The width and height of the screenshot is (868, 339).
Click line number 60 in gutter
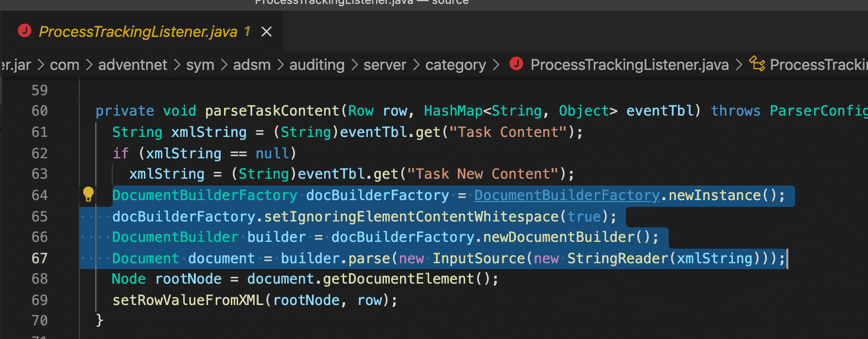click(x=40, y=111)
